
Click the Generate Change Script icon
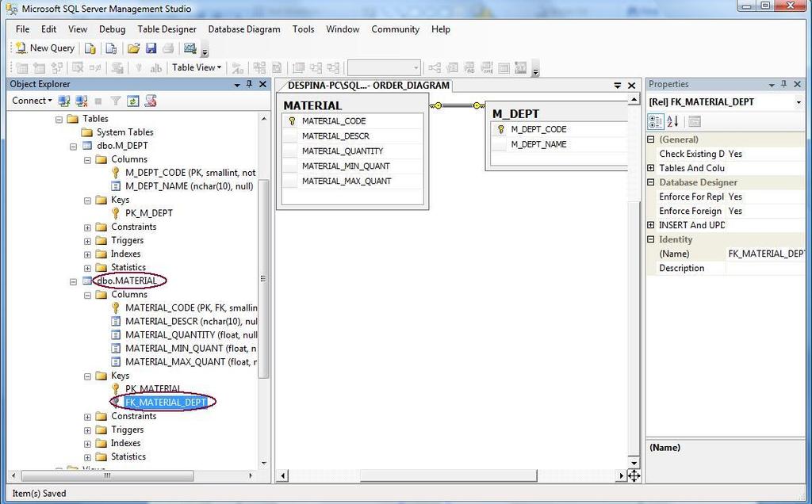click(x=117, y=68)
